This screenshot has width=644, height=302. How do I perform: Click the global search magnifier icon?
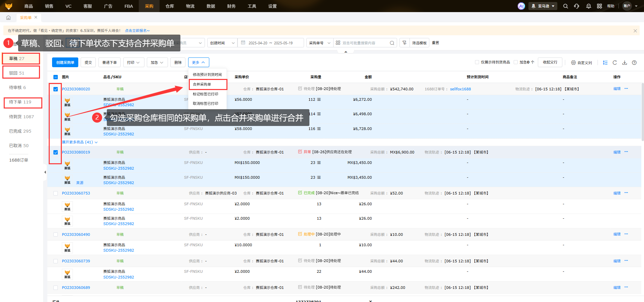[x=565, y=6]
